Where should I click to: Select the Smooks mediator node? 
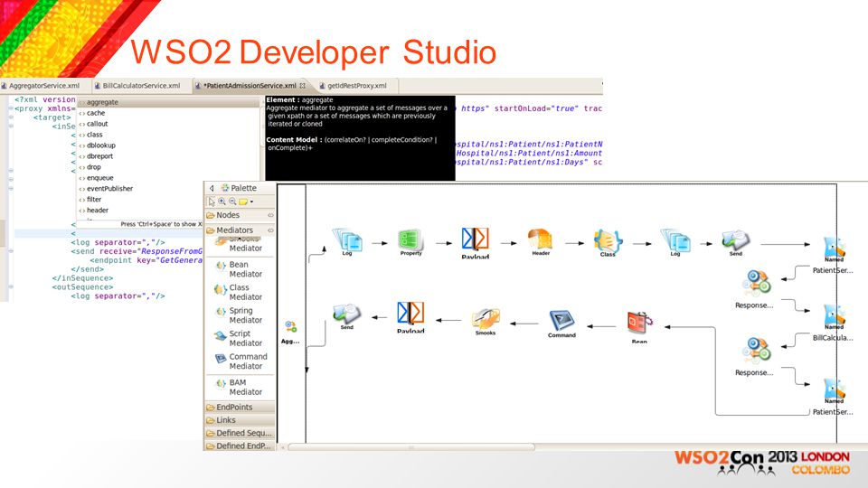pyautogui.click(x=486, y=322)
